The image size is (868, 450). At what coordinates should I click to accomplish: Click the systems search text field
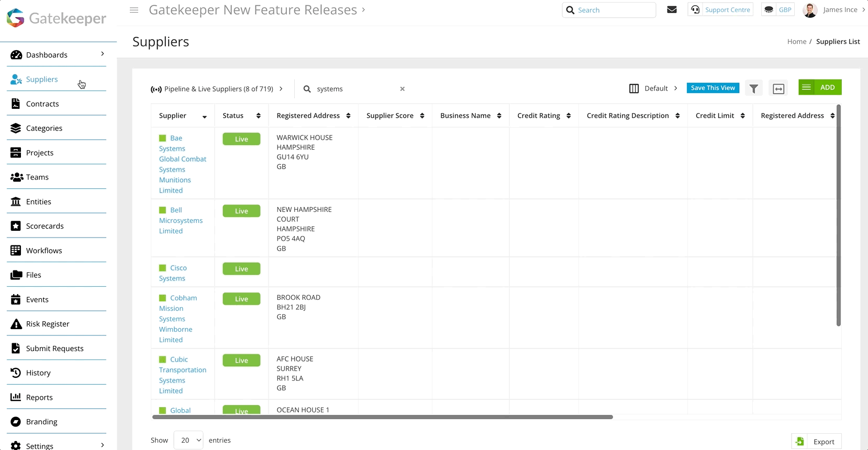click(x=356, y=89)
